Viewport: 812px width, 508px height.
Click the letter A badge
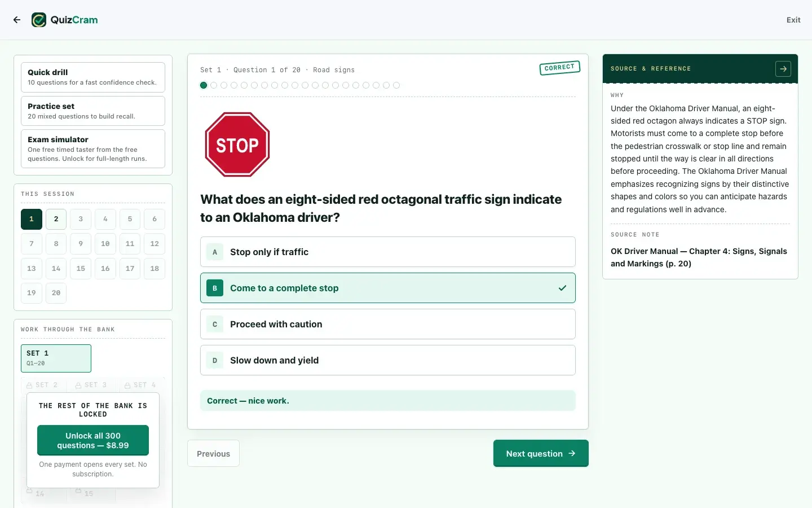tap(215, 252)
